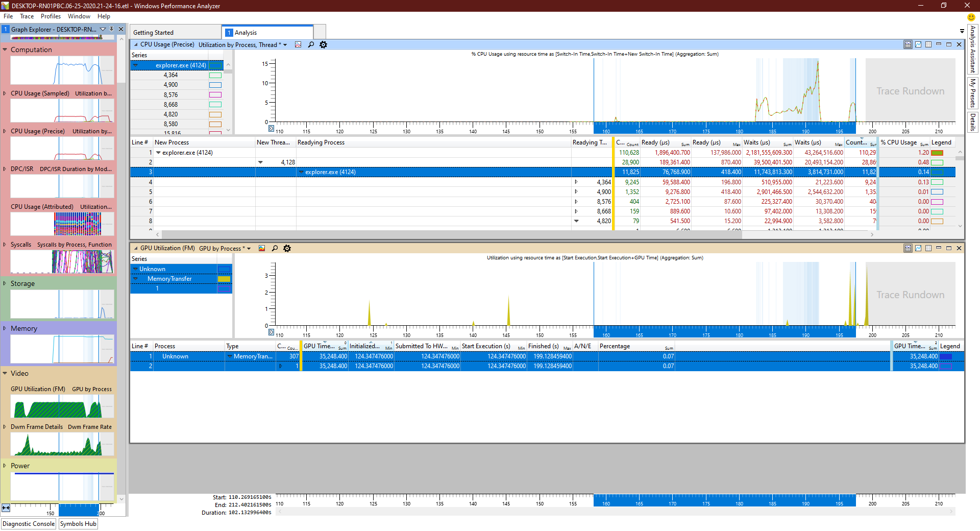
Task: Open the Analysis Assistant side tab
Action: click(x=973, y=49)
